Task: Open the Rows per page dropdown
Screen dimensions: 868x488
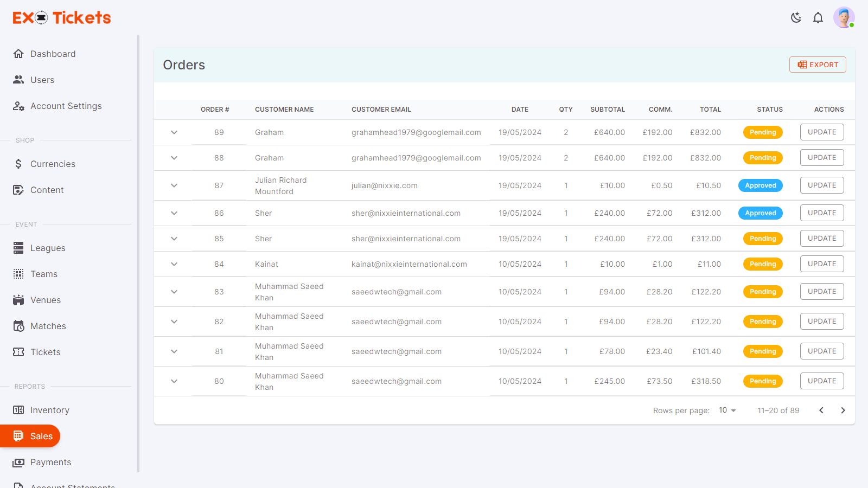Action: 726,410
